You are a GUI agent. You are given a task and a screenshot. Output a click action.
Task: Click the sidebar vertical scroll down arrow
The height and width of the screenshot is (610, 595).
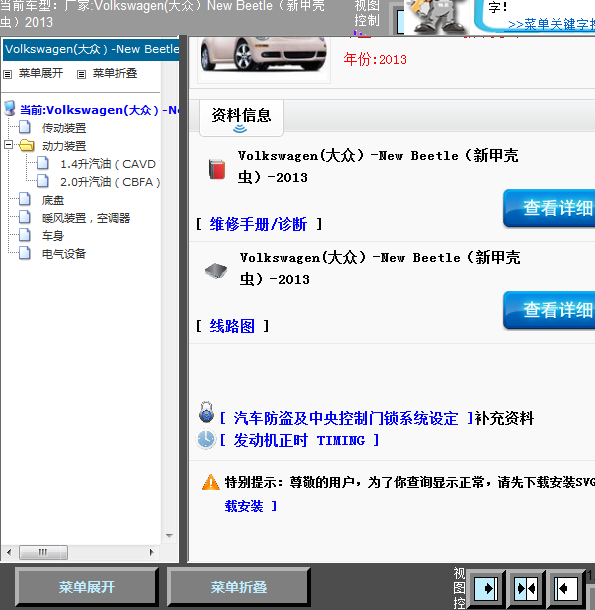tap(169, 536)
